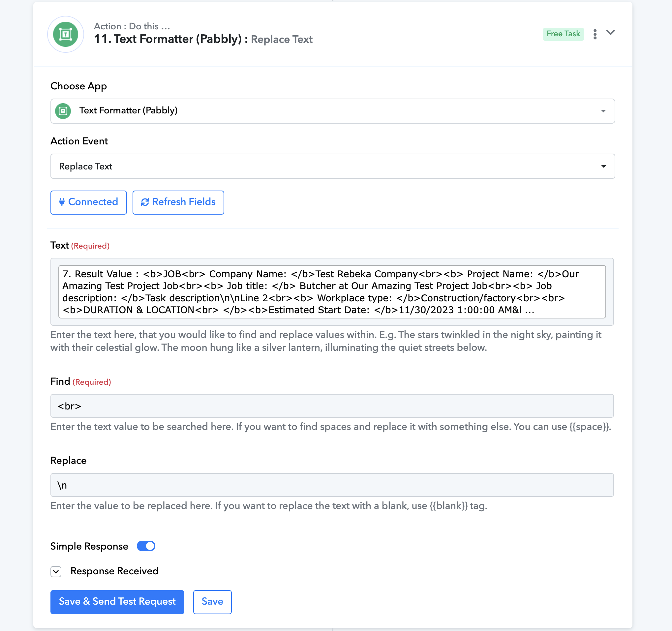The width and height of the screenshot is (672, 631).
Task: Collapse the action step with the chevron
Action: tap(610, 32)
